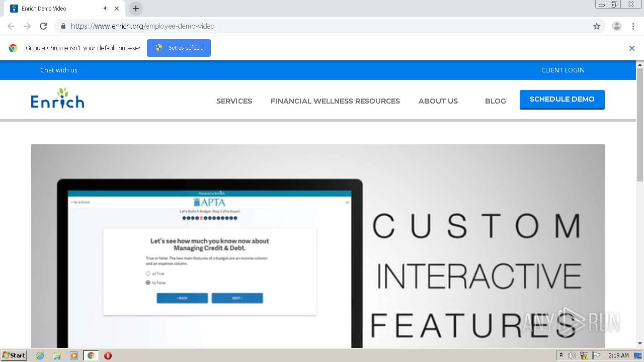Image resolution: width=644 pixels, height=362 pixels.
Task: Open the Chat with us link
Action: coord(59,70)
